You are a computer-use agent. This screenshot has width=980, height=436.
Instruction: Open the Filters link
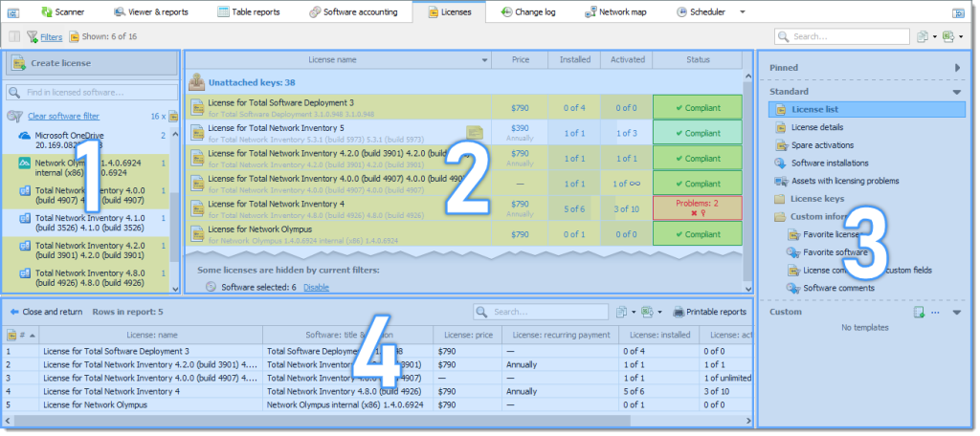52,37
